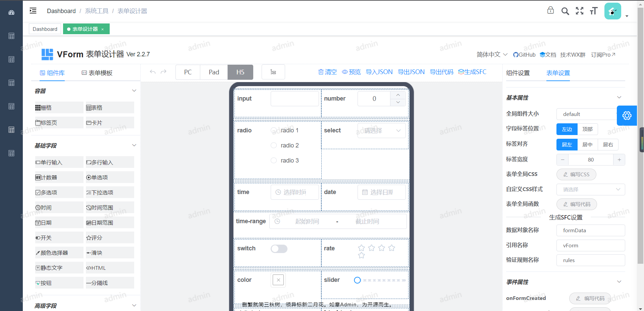
Task: Add a 按钮 button field
Action: (x=59, y=283)
